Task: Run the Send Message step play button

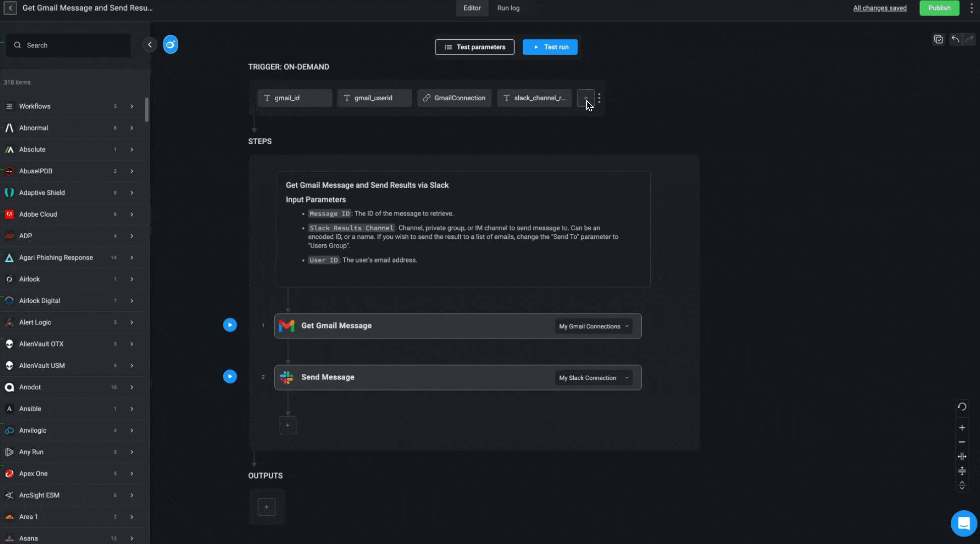Action: pyautogui.click(x=230, y=376)
